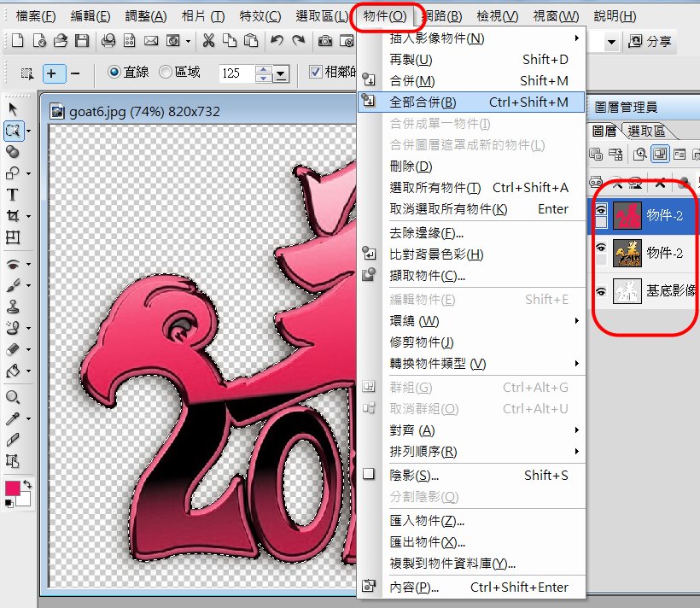Open the 說明 menu
This screenshot has width=700, height=608.
point(615,16)
